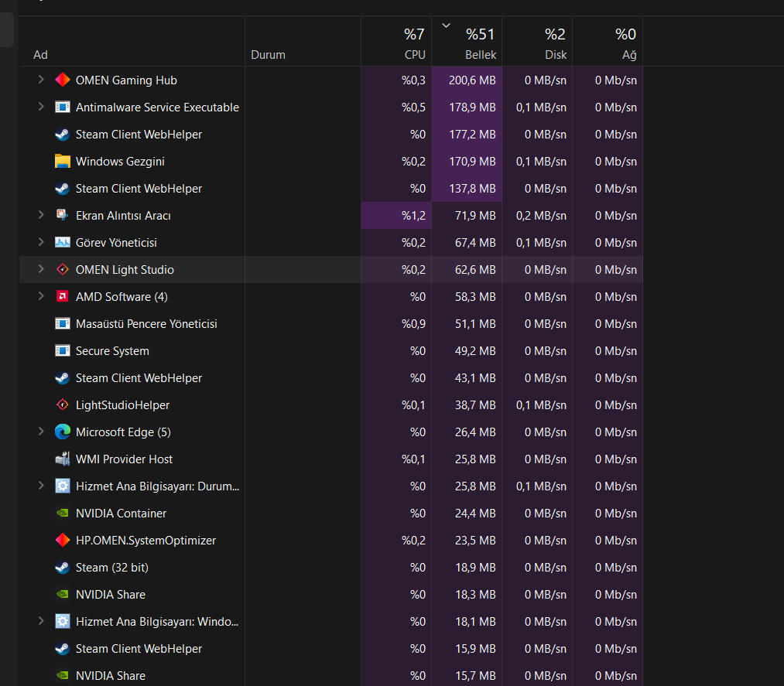Select the LightStudioHelper process name
This screenshot has height=686, width=784.
coord(122,405)
